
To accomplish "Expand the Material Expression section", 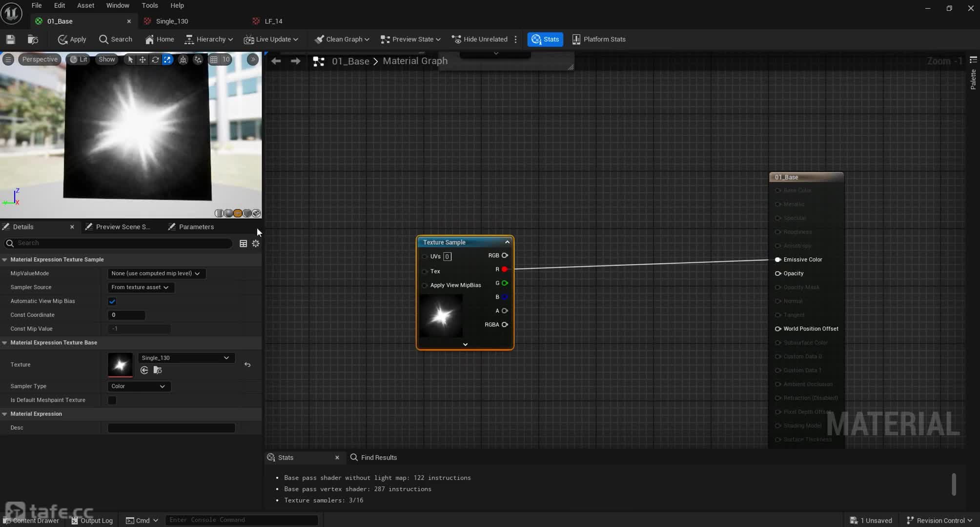I will pos(4,413).
